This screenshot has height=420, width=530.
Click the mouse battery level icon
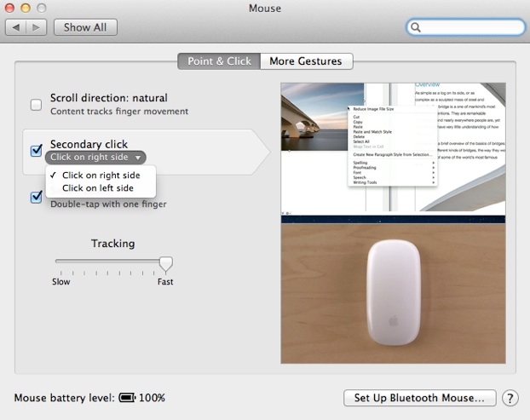[127, 398]
